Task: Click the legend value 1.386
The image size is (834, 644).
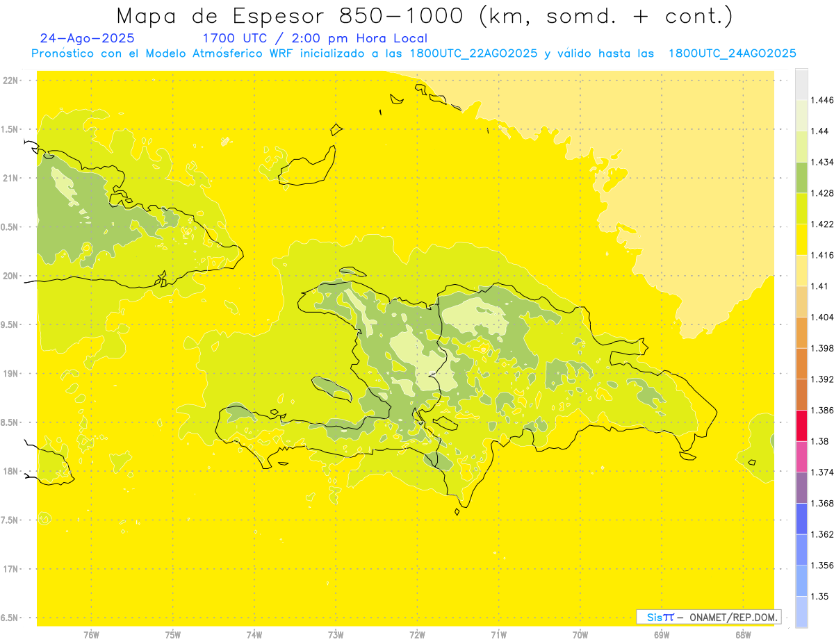Action: (823, 411)
